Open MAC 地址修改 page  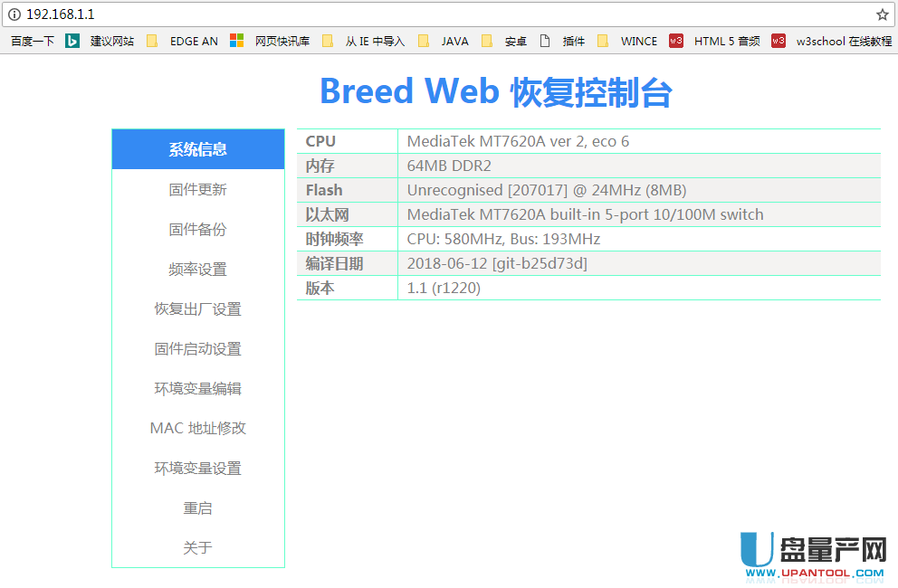[x=197, y=429]
